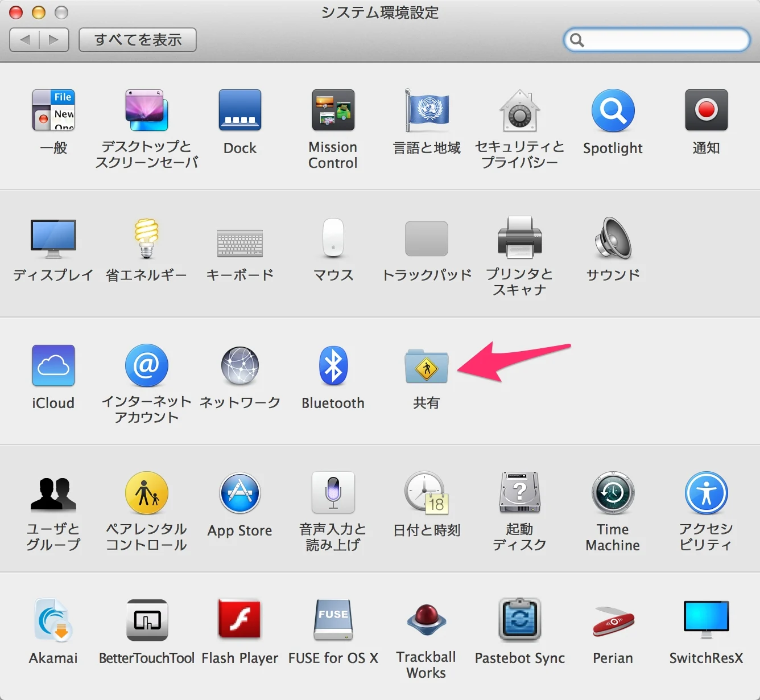Open the App Store preferences pane
The height and width of the screenshot is (700, 760).
(240, 493)
